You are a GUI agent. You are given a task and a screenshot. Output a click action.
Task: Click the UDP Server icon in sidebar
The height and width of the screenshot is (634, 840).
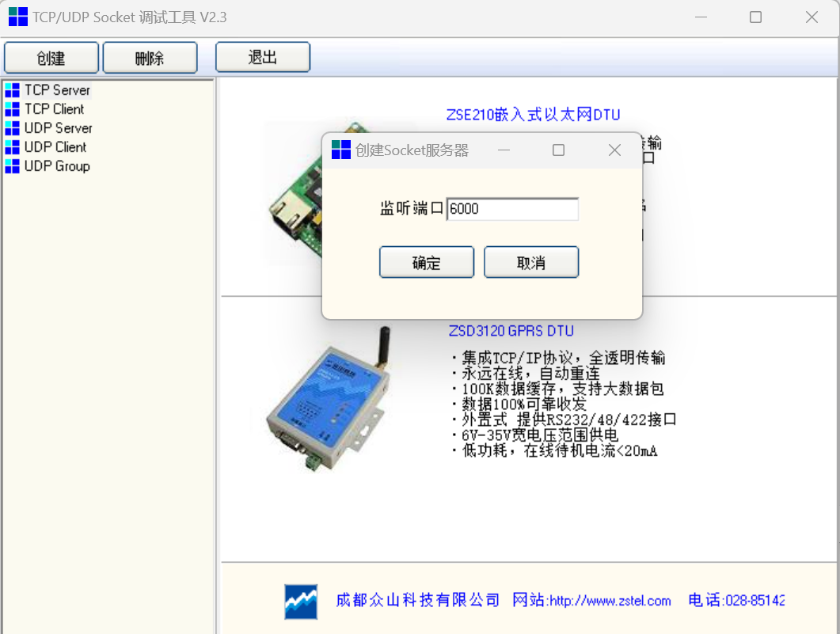[12, 128]
